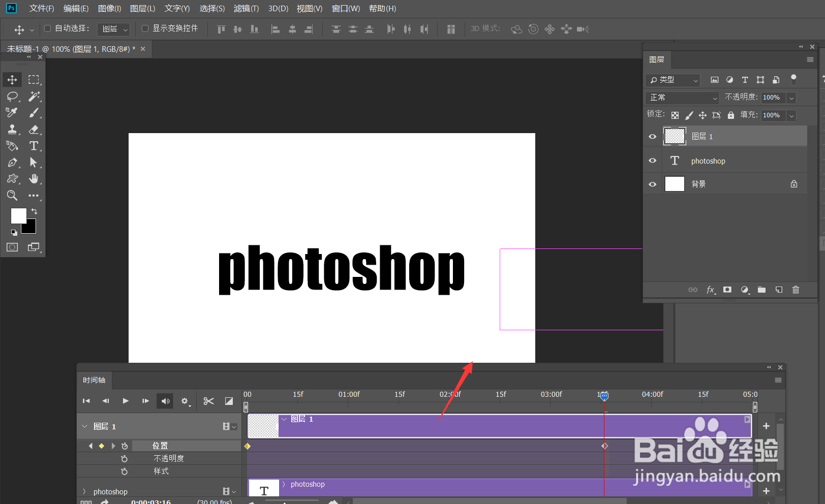The image size is (825, 504).
Task: Open the 图层 auto-select target dropdown
Action: [x=113, y=29]
